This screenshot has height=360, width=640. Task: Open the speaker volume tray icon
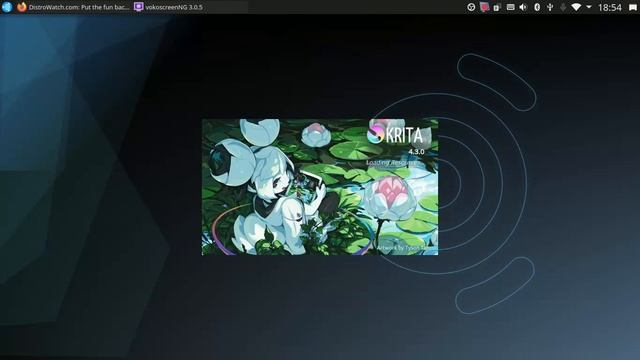pyautogui.click(x=523, y=7)
